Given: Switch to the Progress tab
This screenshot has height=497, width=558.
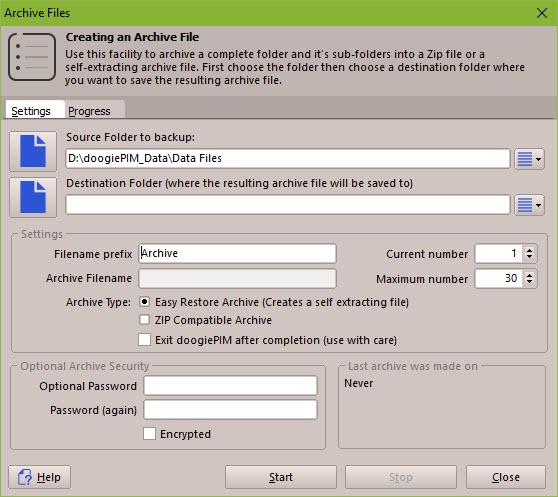Looking at the screenshot, I should pyautogui.click(x=89, y=111).
